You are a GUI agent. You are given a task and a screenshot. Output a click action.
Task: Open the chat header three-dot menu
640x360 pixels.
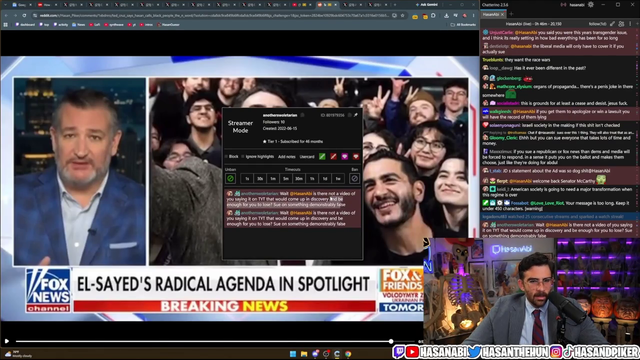pyautogui.click(x=630, y=24)
